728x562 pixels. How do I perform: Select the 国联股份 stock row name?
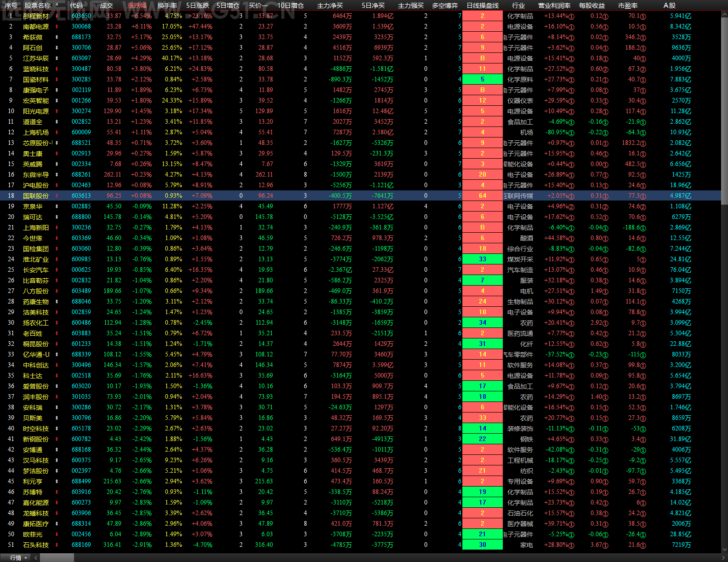pyautogui.click(x=36, y=196)
